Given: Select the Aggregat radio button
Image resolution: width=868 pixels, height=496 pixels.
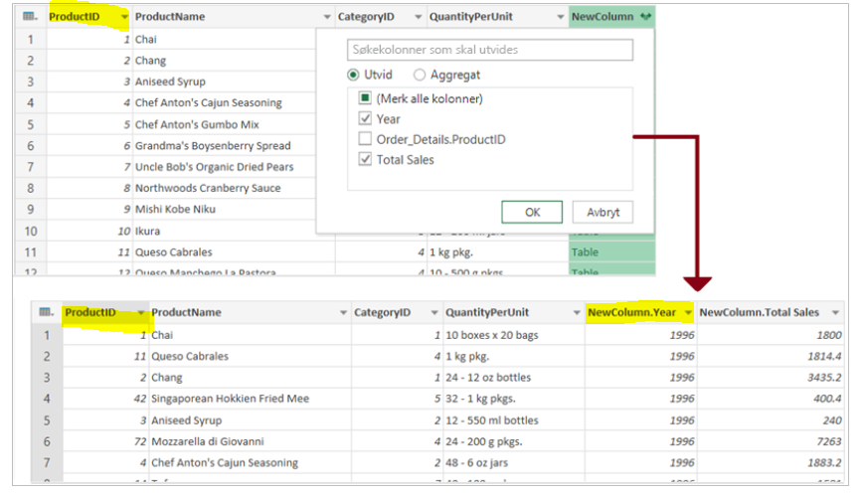Looking at the screenshot, I should pyautogui.click(x=419, y=75).
